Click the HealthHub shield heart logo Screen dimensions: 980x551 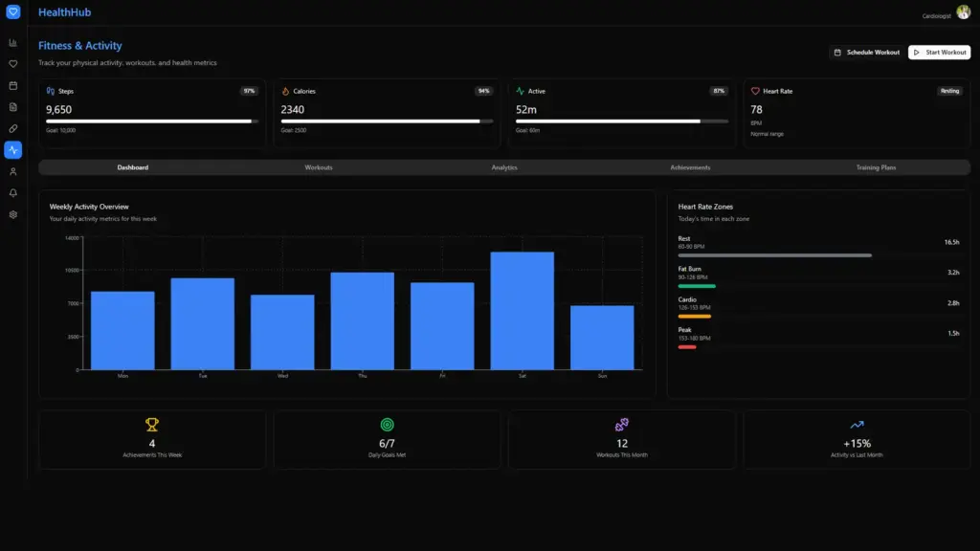click(13, 12)
